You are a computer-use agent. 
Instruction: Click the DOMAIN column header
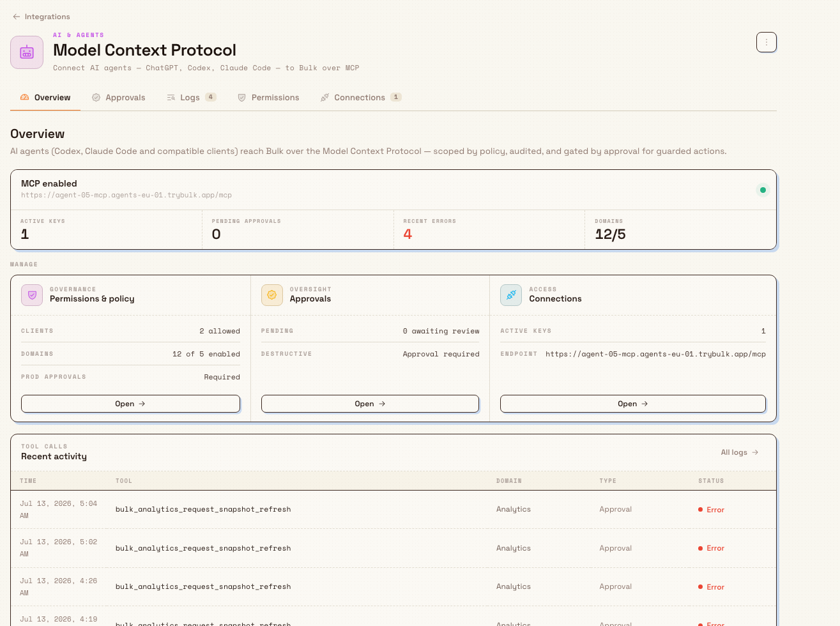(x=509, y=481)
